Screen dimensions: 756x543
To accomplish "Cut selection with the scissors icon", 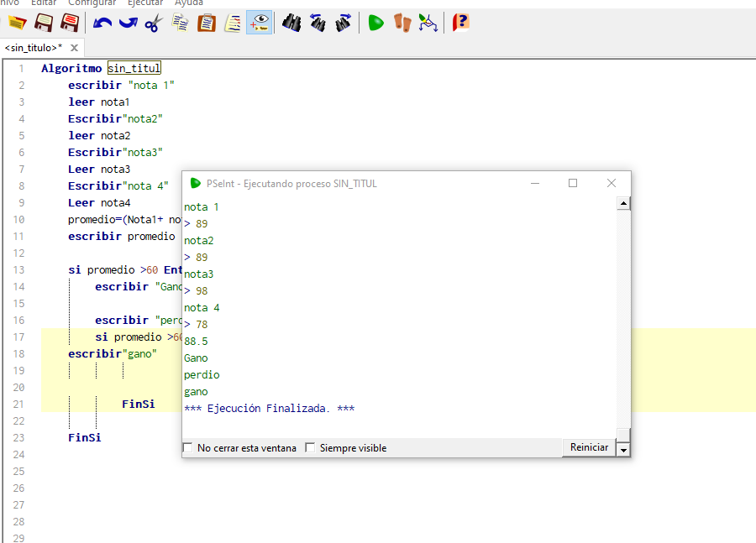I will point(153,23).
